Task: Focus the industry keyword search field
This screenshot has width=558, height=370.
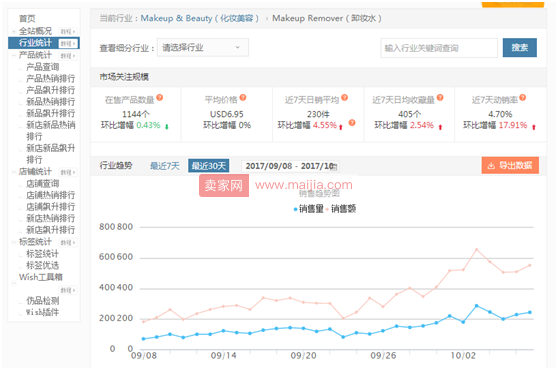Action: coord(439,48)
